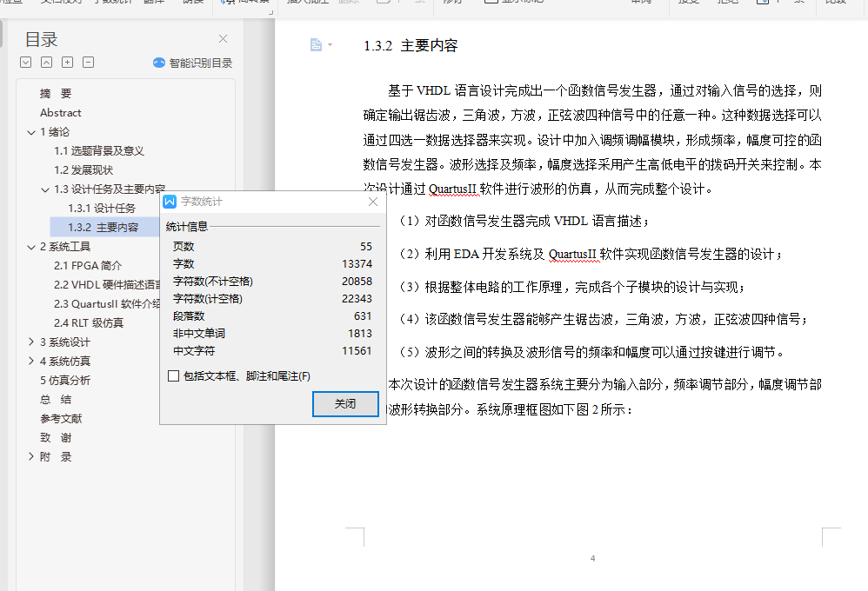This screenshot has height=591, width=868.
Task: Click paragraph ending 系统原理框图如下图 2 所示
Action: [x=604, y=397]
